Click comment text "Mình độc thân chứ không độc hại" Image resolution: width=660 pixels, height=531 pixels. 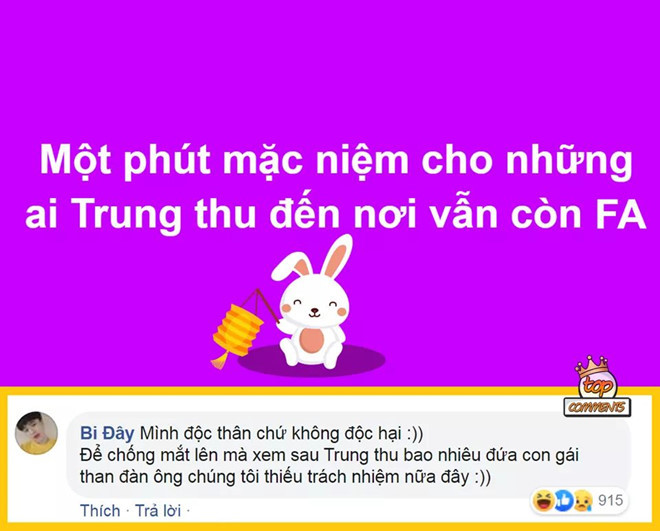(270, 433)
